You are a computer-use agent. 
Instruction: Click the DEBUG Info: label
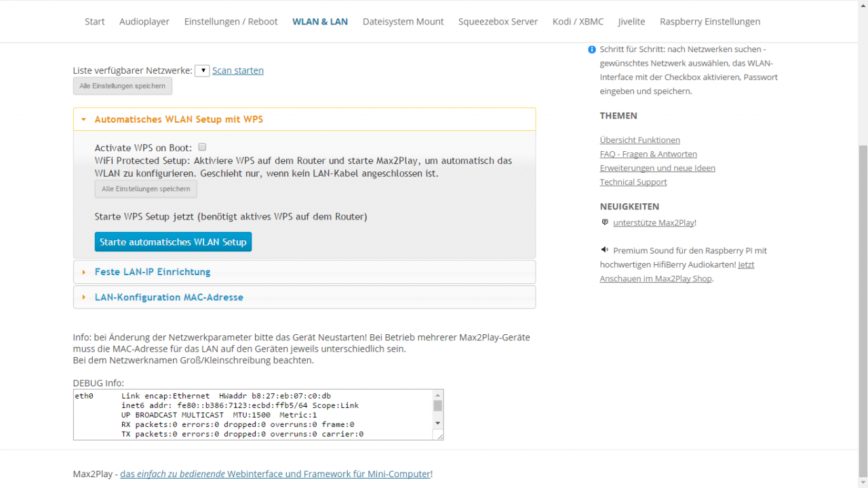(98, 384)
